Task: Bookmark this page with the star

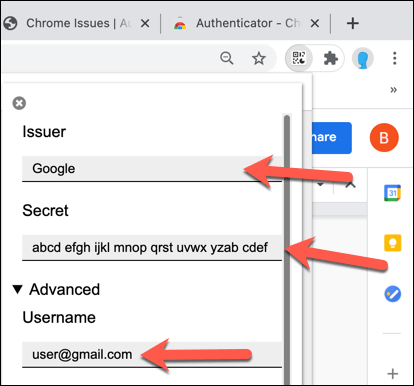Action: (x=259, y=59)
